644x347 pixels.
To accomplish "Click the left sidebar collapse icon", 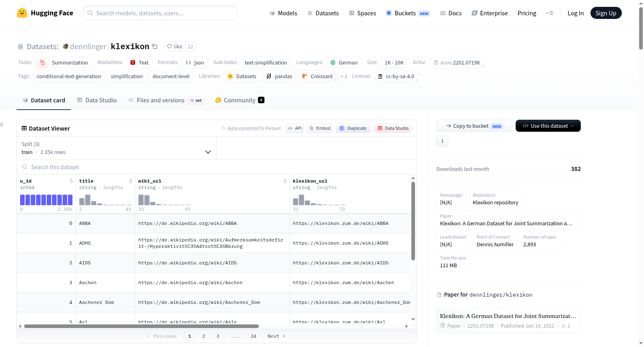I will pyautogui.click(x=2, y=125).
